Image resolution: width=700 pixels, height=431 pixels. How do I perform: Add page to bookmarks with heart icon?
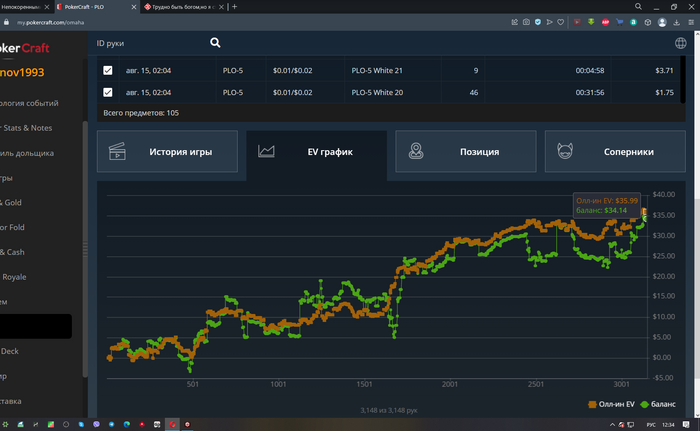pyautogui.click(x=561, y=22)
